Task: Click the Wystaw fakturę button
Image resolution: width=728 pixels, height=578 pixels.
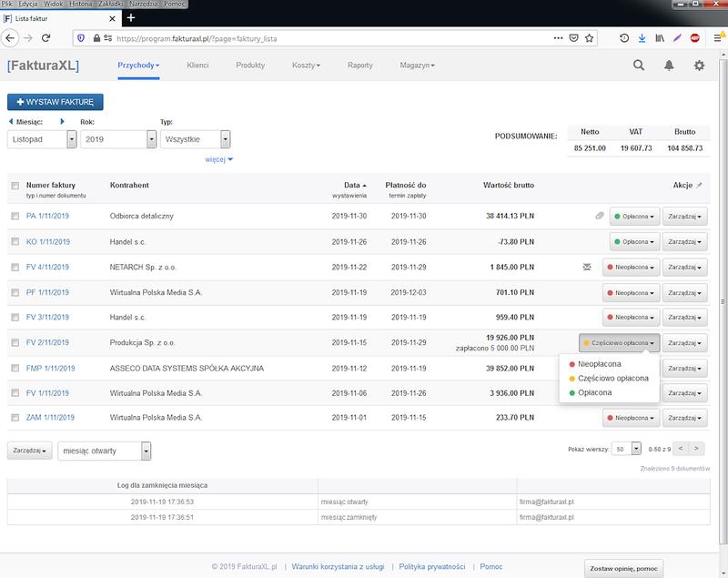Action: [56, 101]
